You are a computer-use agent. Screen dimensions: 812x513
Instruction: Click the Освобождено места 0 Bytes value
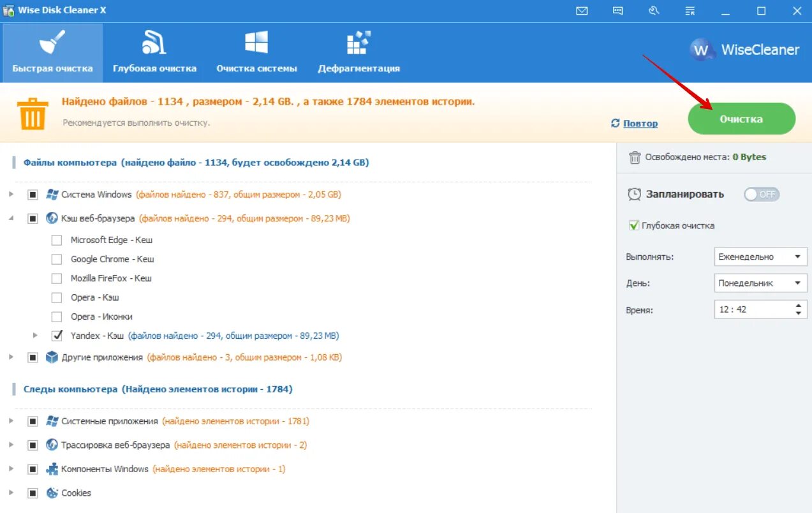tap(749, 157)
